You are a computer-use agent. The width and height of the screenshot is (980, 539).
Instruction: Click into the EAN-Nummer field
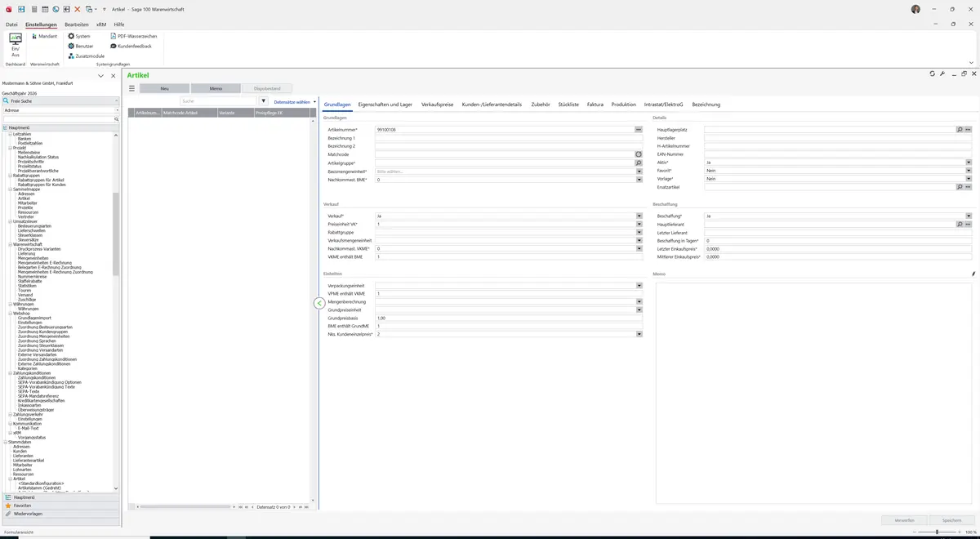click(838, 154)
